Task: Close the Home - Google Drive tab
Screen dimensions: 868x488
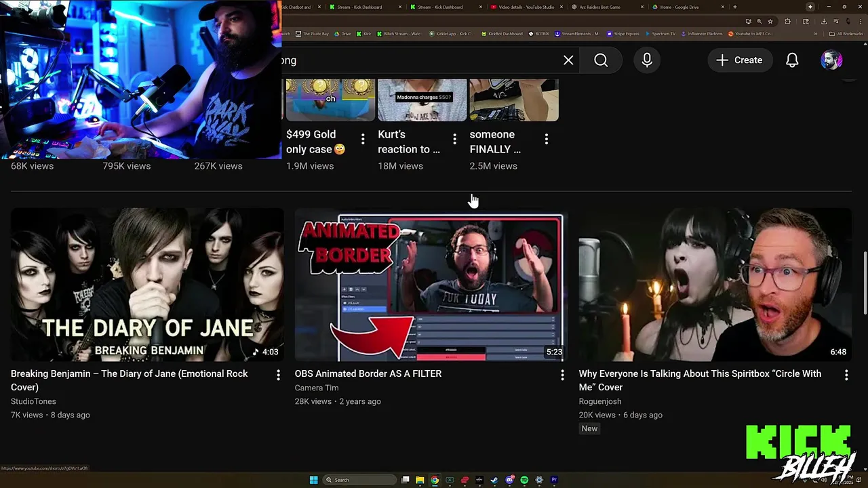Action: point(723,7)
